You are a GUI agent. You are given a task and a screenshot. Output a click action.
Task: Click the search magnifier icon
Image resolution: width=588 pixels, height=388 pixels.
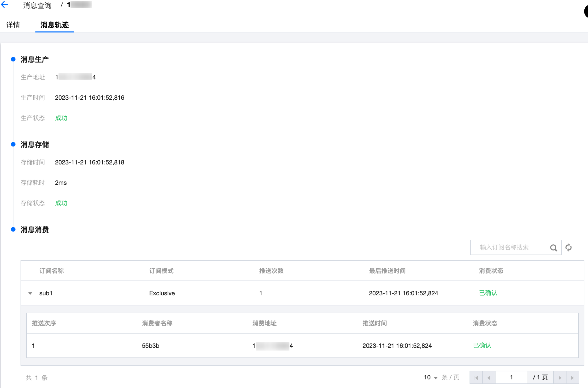click(x=553, y=248)
